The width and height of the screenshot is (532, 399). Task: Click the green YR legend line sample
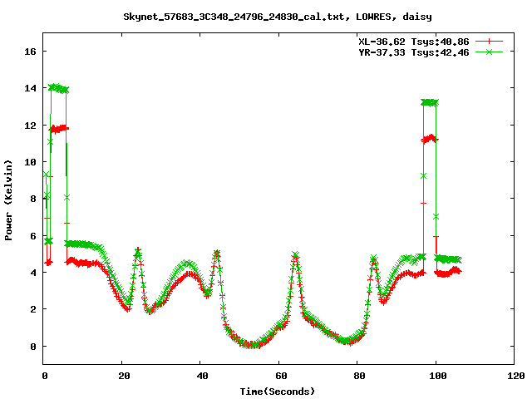coord(489,52)
